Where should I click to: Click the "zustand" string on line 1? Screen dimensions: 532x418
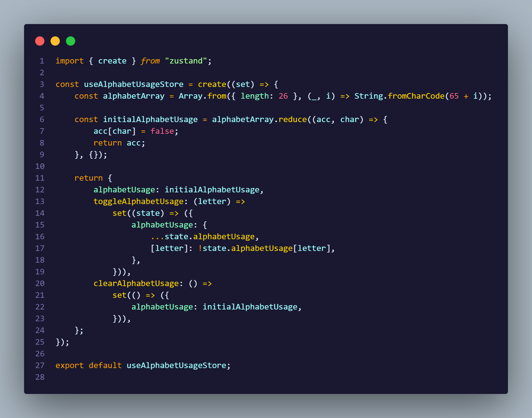[186, 61]
